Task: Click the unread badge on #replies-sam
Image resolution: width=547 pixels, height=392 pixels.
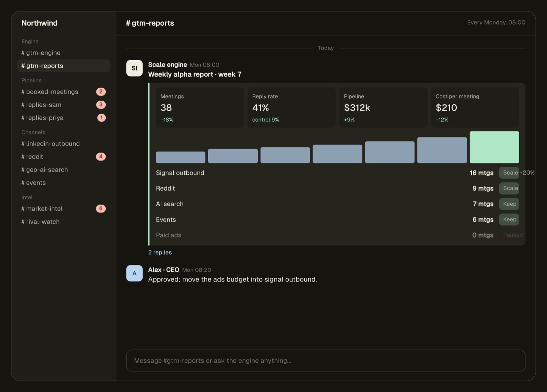Action: (101, 105)
